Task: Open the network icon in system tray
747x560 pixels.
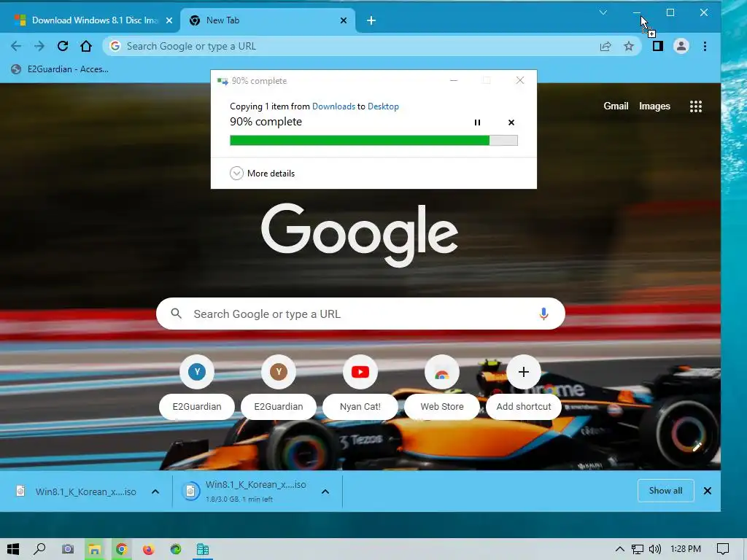Action: pyautogui.click(x=638, y=549)
